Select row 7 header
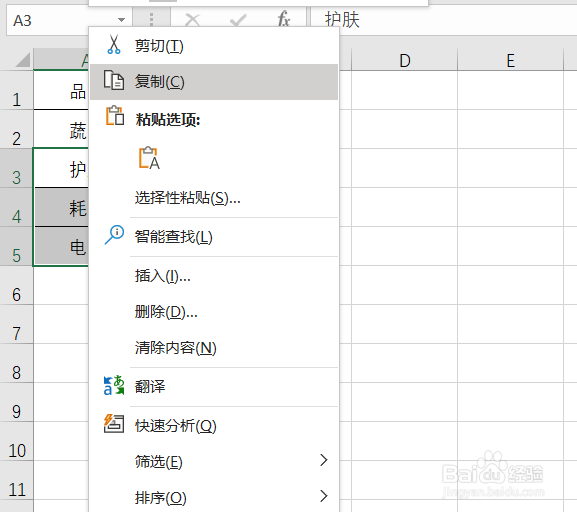The width and height of the screenshot is (577, 512). click(17, 325)
